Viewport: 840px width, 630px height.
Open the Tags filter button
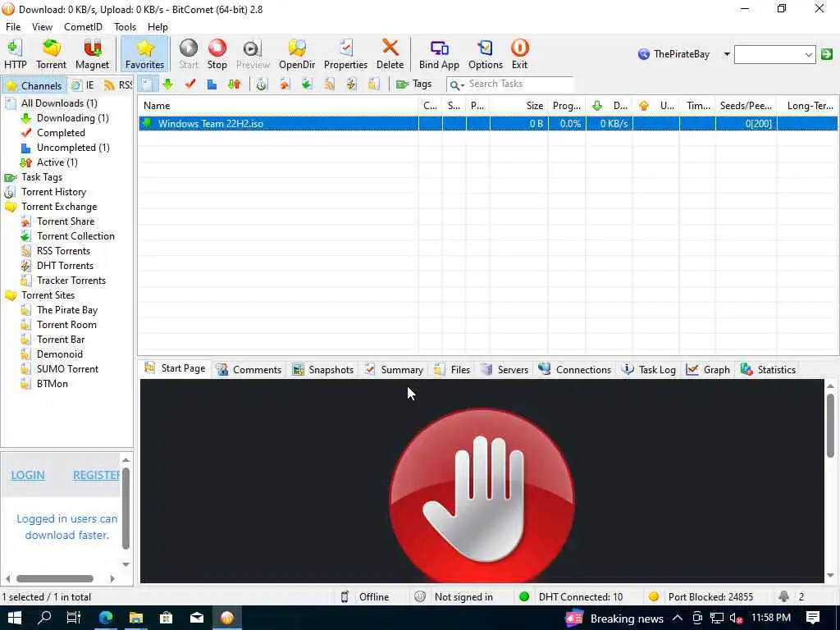pos(413,84)
